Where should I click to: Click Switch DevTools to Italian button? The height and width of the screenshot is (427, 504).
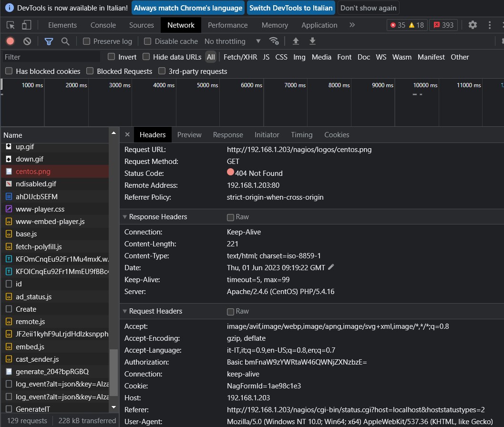[x=291, y=8]
